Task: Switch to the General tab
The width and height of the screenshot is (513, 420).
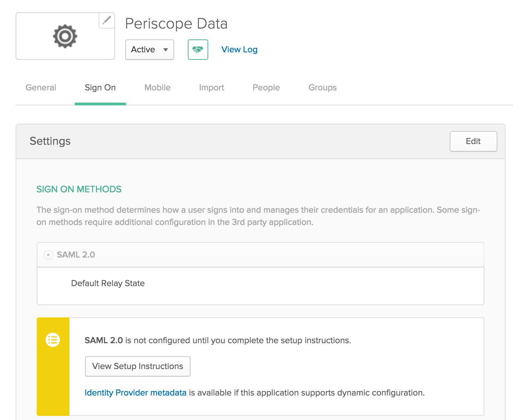Action: tap(41, 88)
